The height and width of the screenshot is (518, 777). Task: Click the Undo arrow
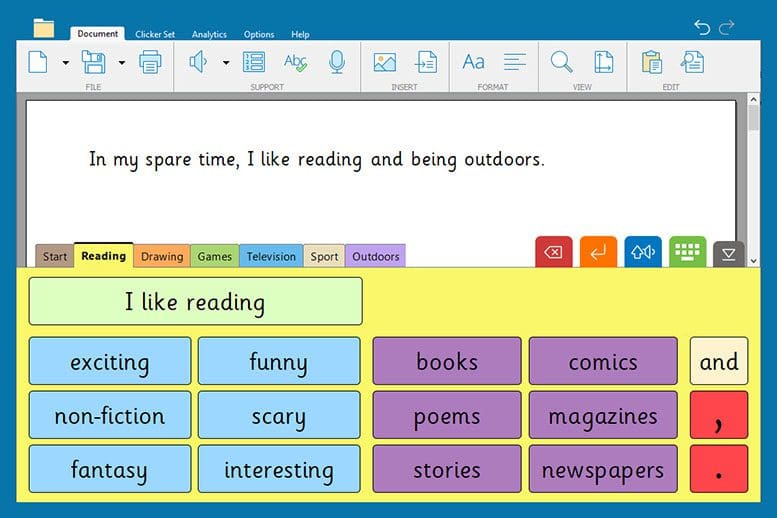(702, 27)
